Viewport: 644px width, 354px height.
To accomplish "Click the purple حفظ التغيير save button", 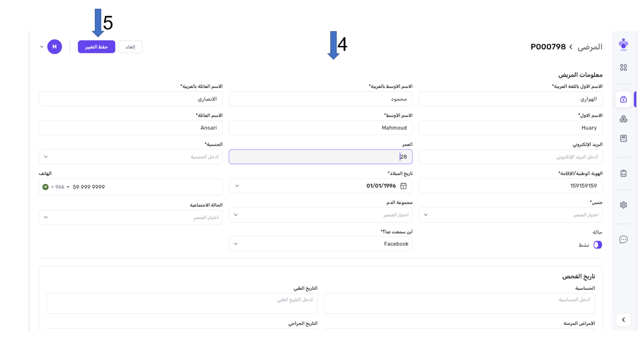I will tap(96, 47).
